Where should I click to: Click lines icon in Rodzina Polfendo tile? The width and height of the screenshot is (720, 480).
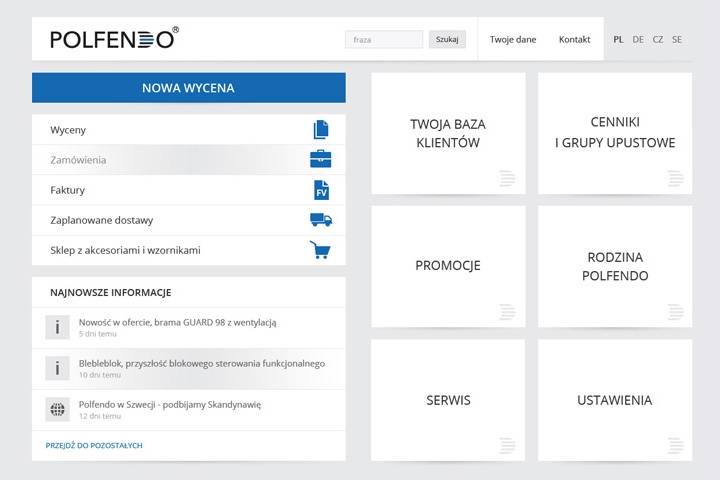click(x=675, y=312)
